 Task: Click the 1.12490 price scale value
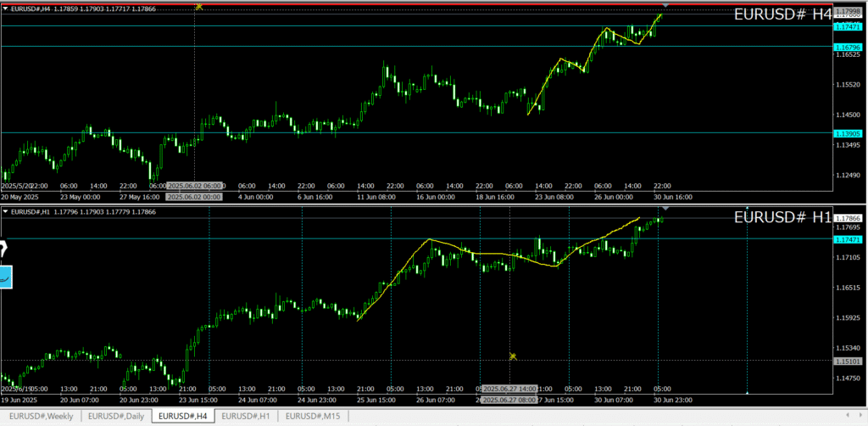[x=848, y=176]
